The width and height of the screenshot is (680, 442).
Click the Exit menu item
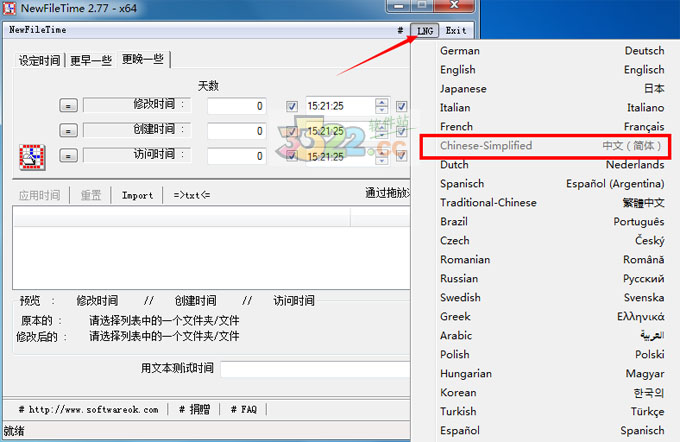[456, 31]
